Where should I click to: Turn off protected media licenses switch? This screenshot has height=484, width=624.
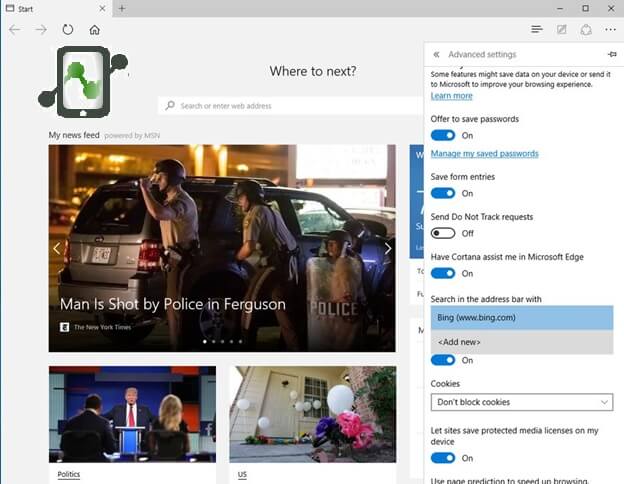(443, 458)
